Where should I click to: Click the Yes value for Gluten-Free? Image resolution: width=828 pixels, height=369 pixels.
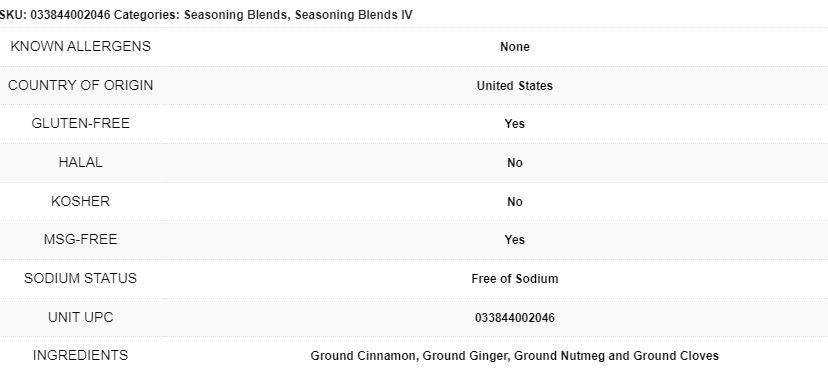point(515,124)
